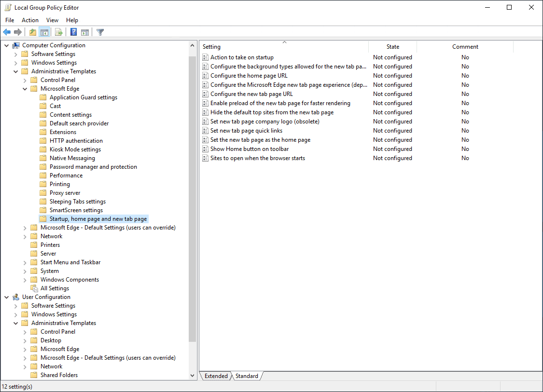Click folder icon beside Cast

43,106
